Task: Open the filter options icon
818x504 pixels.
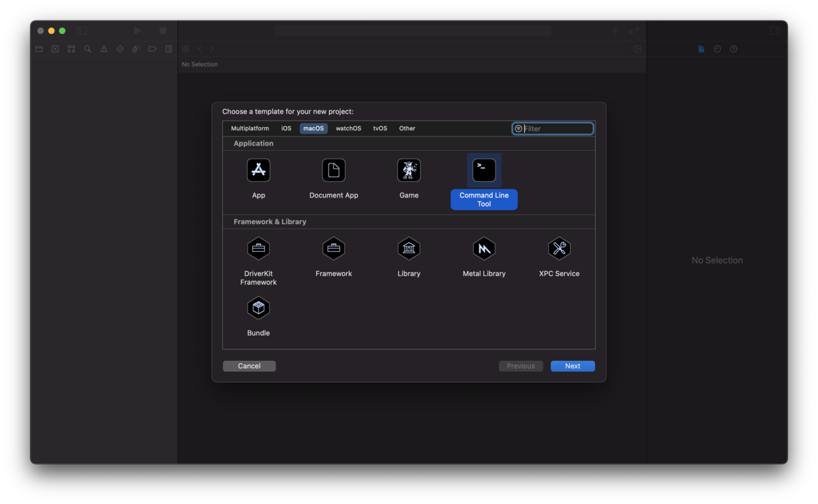Action: pos(519,129)
